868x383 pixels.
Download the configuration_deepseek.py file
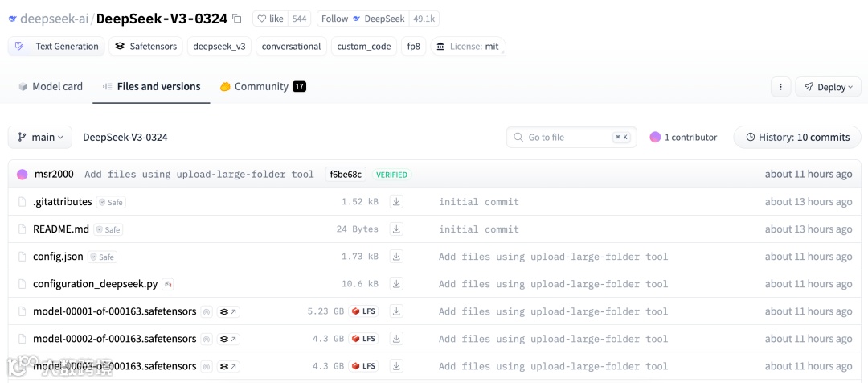(396, 284)
